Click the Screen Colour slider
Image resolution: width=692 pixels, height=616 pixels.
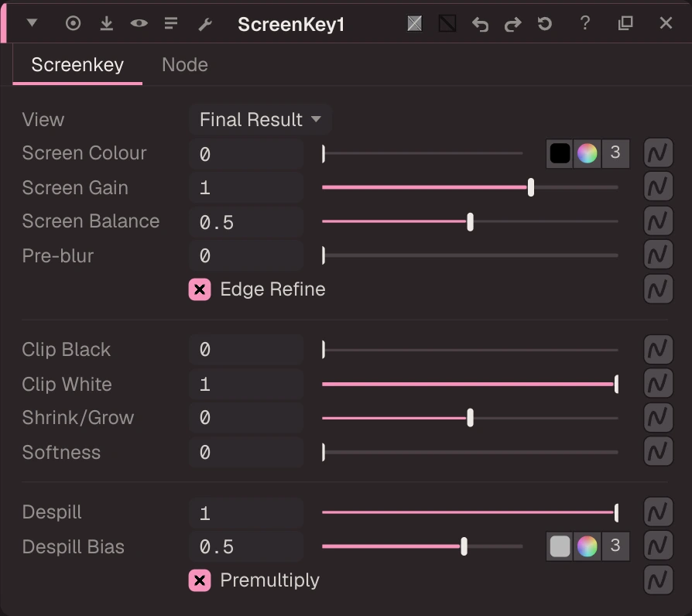click(423, 153)
